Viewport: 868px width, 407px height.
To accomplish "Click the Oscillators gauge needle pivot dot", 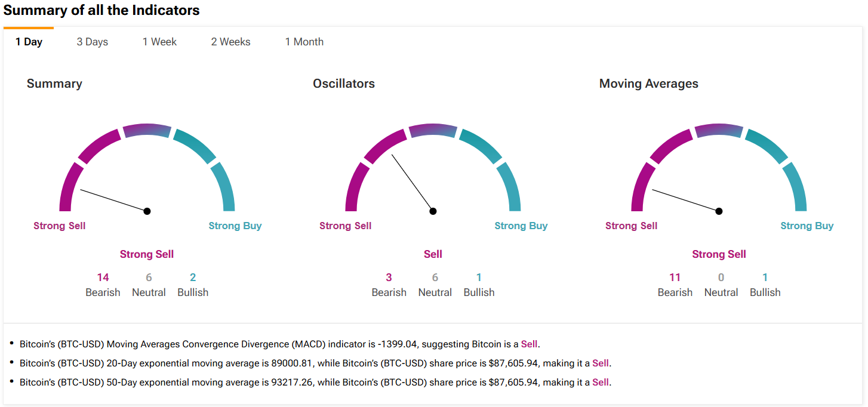I will [433, 211].
